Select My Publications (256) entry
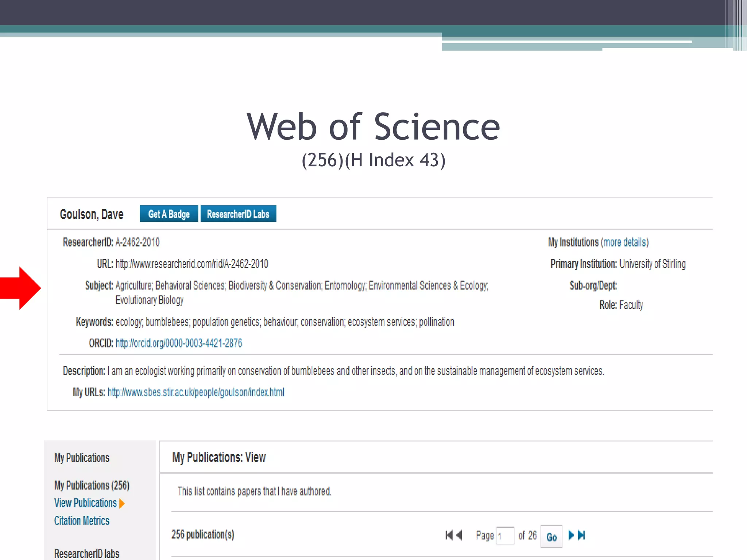This screenshot has width=747, height=560. click(92, 486)
